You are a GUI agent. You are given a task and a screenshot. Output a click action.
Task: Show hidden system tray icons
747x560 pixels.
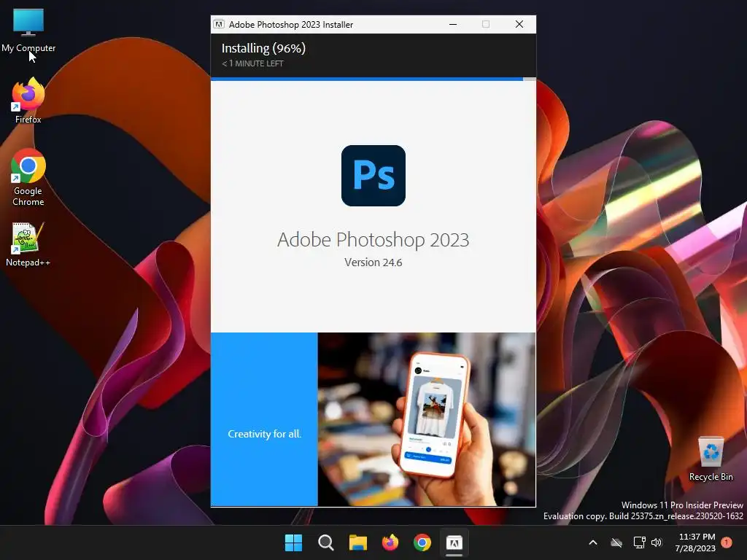593,542
